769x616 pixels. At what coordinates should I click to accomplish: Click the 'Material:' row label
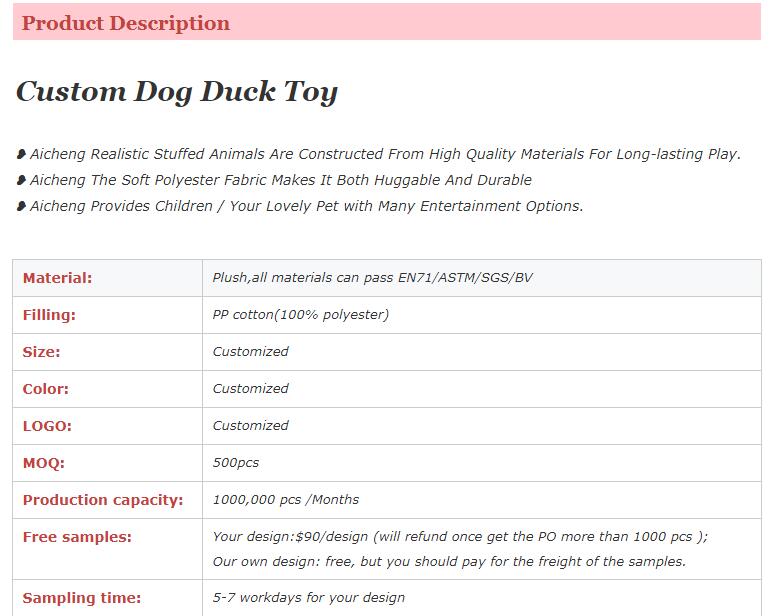coord(57,278)
